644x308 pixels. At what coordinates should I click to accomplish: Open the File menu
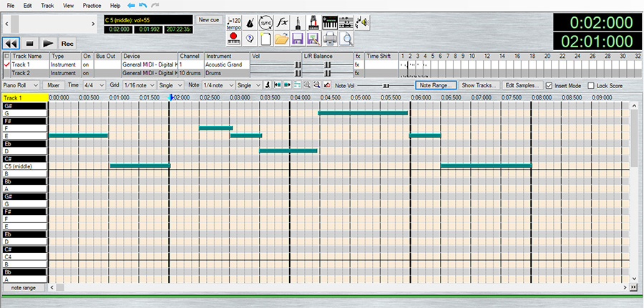pos(11,6)
